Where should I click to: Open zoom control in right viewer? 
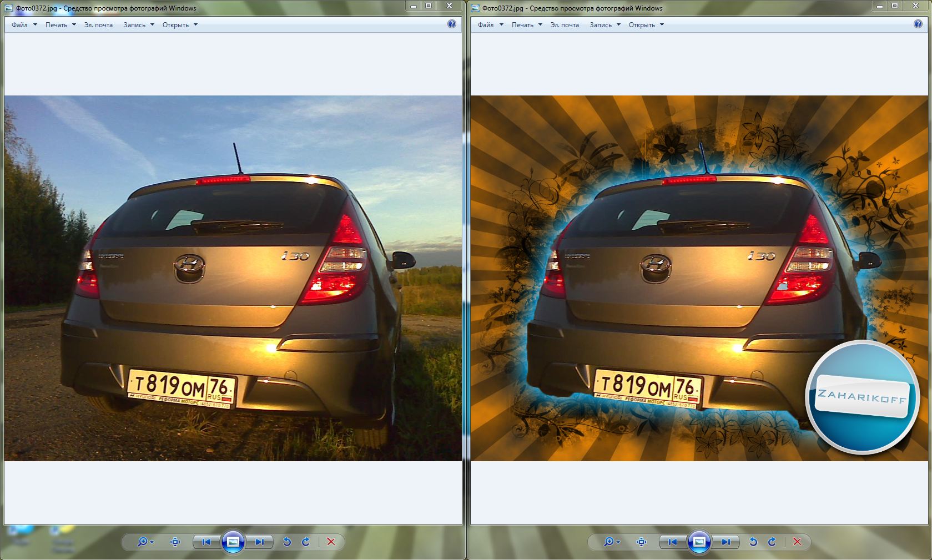(x=609, y=542)
